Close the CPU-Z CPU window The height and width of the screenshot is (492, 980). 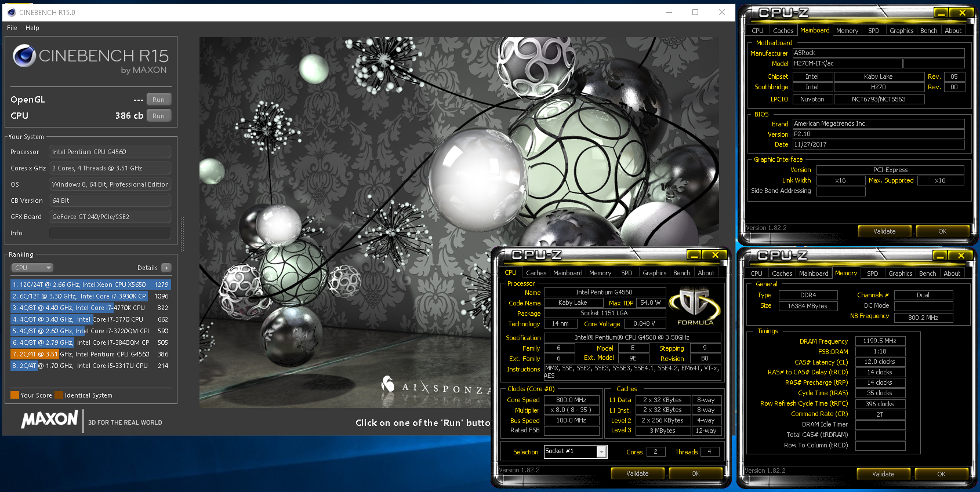click(715, 255)
